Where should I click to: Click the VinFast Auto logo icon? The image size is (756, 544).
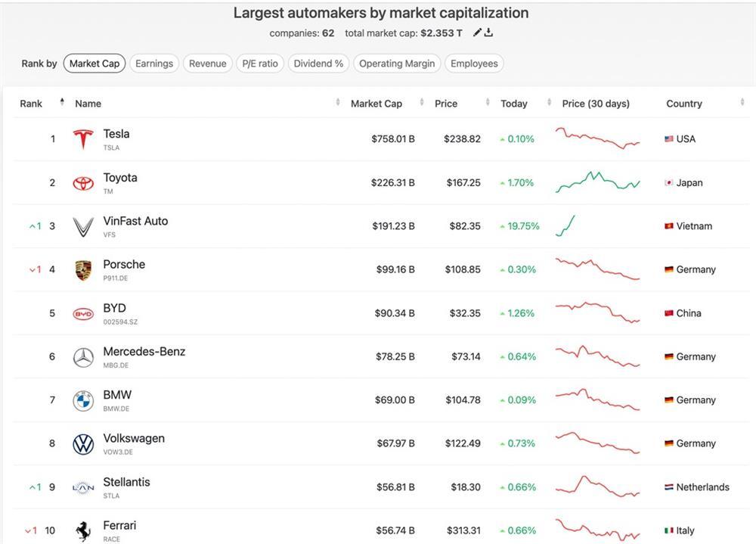click(83, 226)
